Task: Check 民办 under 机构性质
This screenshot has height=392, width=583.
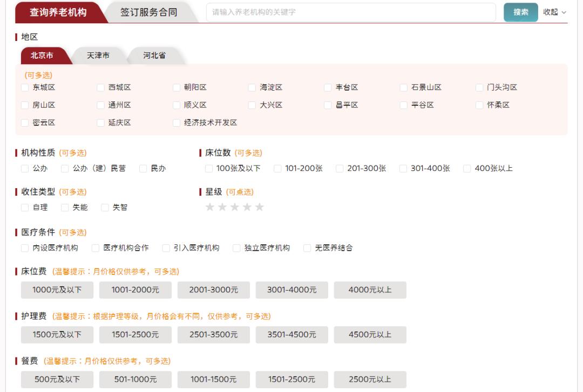Action: pyautogui.click(x=143, y=168)
